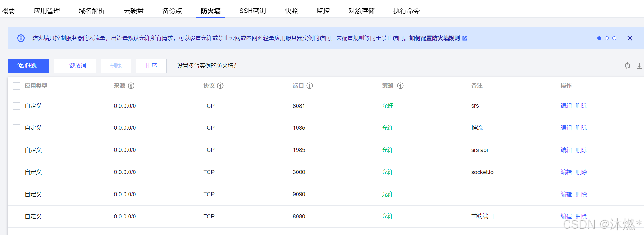The width and height of the screenshot is (644, 235).
Task: Delete the port 8081 srs rule
Action: pyautogui.click(x=581, y=106)
